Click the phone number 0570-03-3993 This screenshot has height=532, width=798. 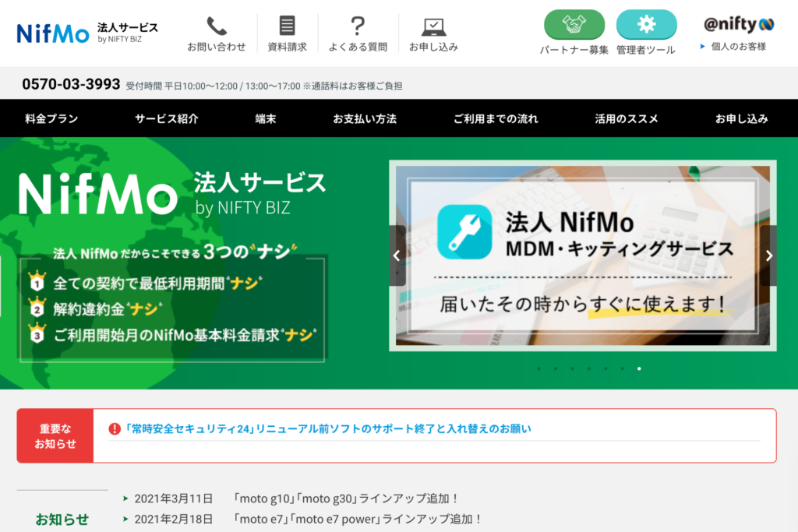tap(71, 84)
